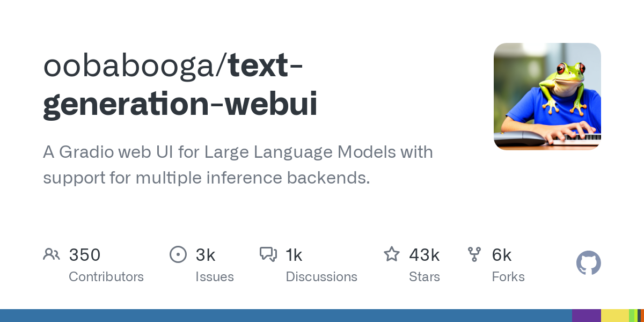The height and width of the screenshot is (322, 644).
Task: Click the 43k stars count
Action: tap(425, 255)
